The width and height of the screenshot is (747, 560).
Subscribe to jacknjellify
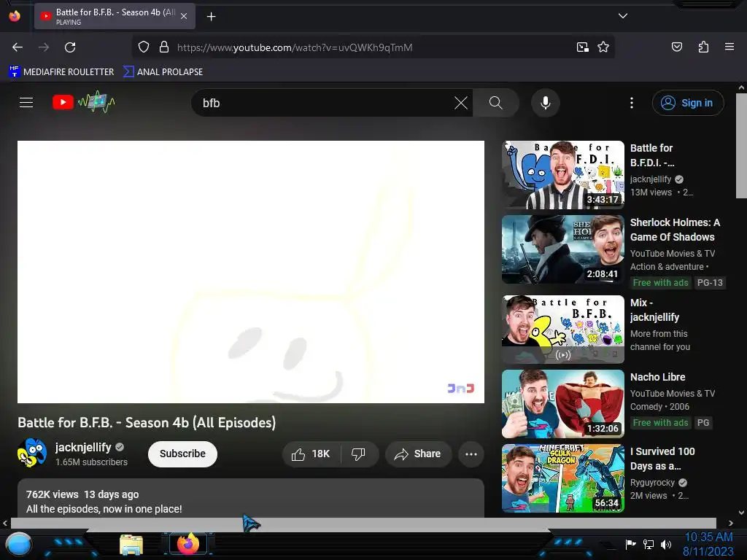182,454
